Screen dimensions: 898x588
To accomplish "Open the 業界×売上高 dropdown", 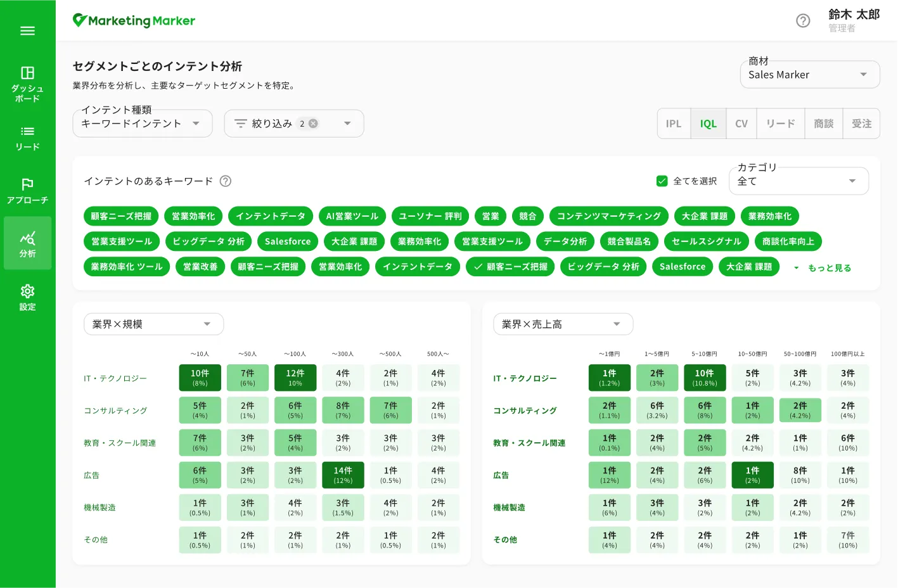I will [563, 324].
